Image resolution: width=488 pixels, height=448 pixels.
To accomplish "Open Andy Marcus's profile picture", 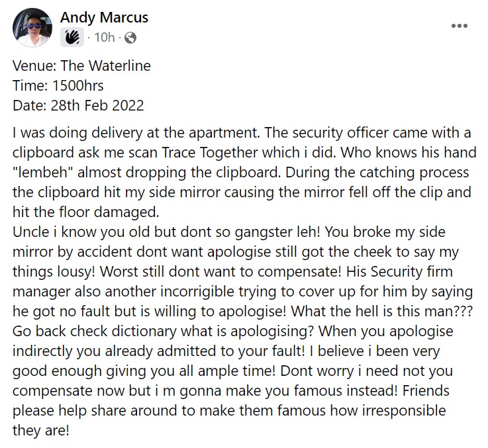I will [x=32, y=28].
